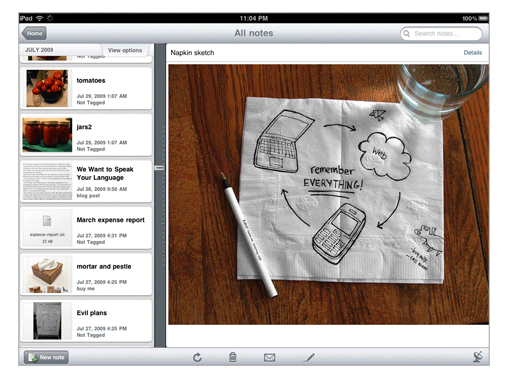
Task: Click the Search notes field
Action: 441,34
